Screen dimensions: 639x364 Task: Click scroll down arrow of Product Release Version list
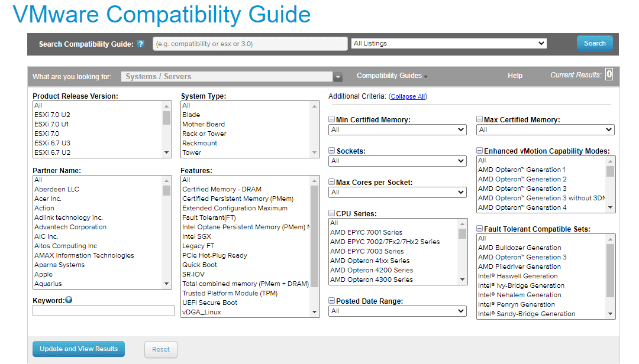point(166,152)
